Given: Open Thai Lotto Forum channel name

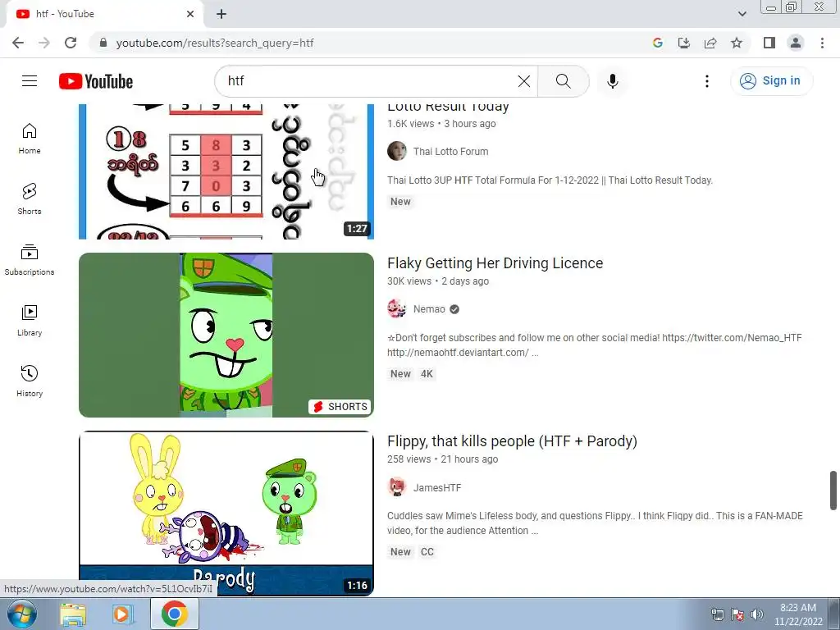Looking at the screenshot, I should [x=450, y=152].
